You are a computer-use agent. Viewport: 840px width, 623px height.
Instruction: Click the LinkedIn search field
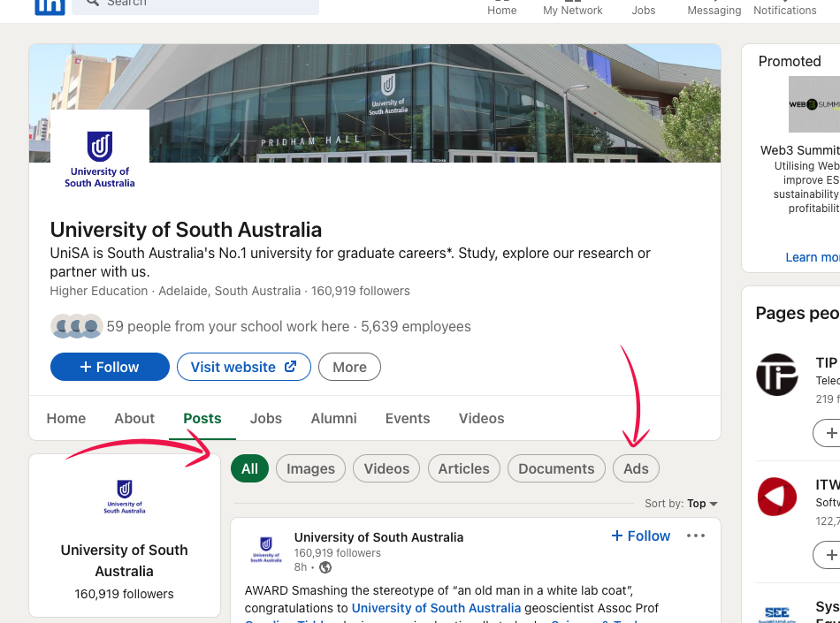click(195, 4)
